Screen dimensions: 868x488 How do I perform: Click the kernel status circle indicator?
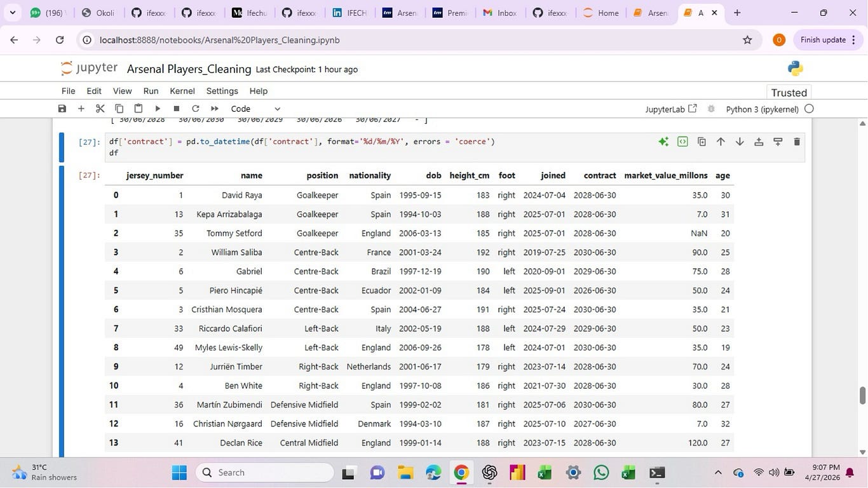pos(809,109)
